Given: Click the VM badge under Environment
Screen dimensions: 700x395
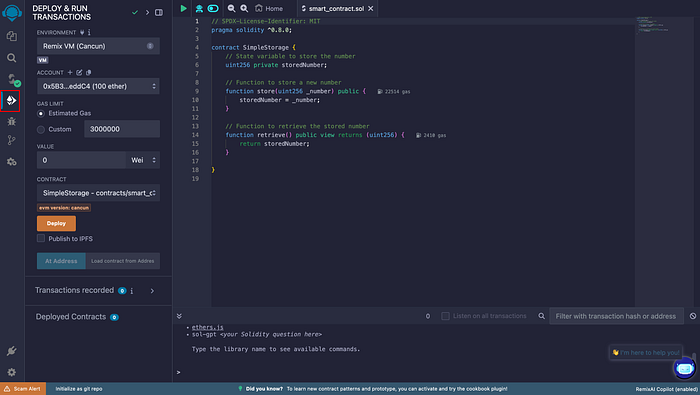Looking at the screenshot, I should pos(42,60).
